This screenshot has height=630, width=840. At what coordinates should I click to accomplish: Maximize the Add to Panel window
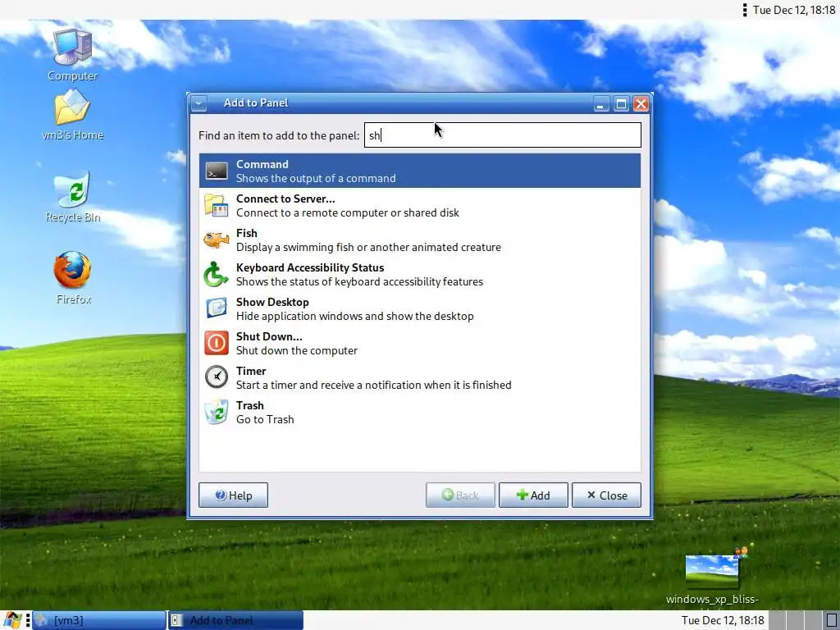tap(621, 104)
